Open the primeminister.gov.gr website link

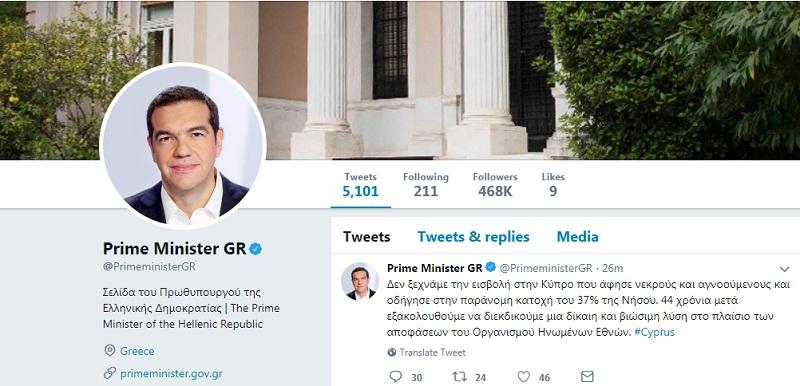pos(171,374)
